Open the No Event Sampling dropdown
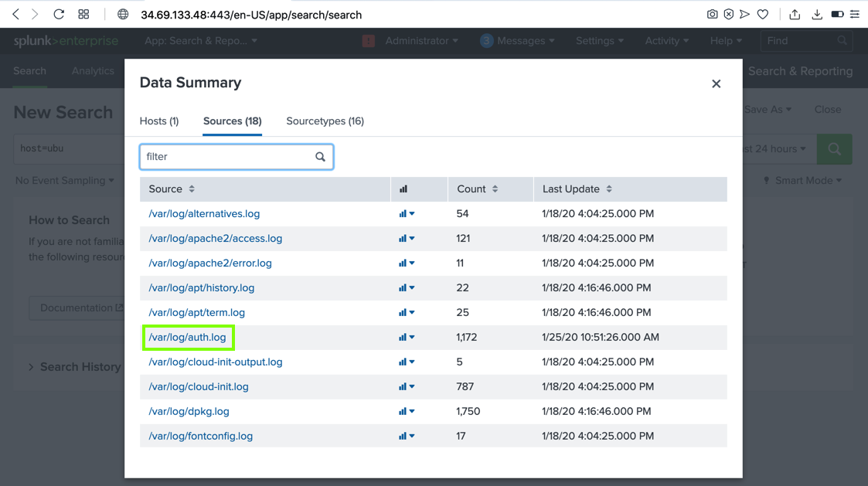 coord(65,181)
